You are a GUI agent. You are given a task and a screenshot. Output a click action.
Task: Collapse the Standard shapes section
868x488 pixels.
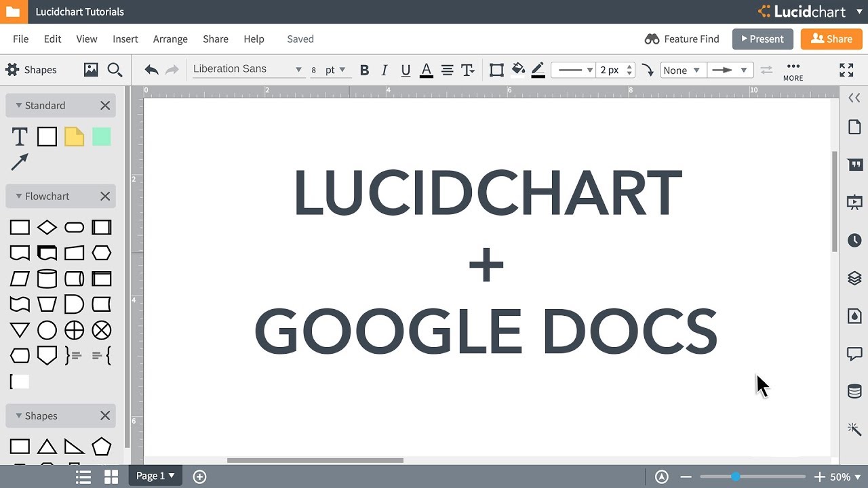click(x=19, y=105)
